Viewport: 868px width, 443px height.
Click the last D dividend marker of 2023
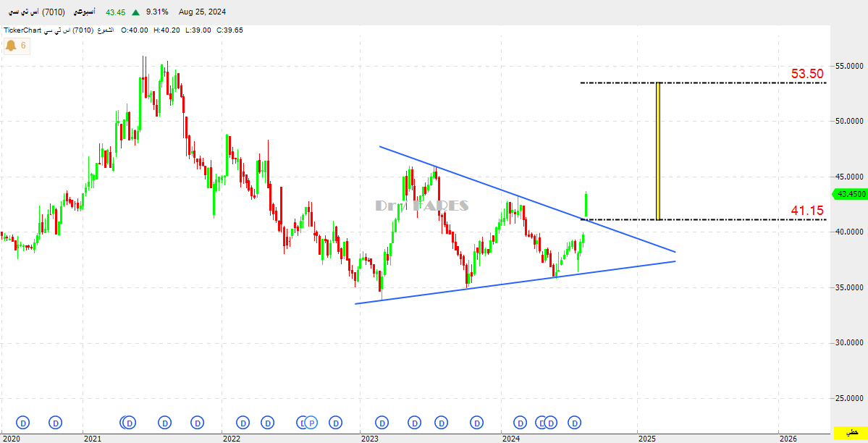(477, 423)
